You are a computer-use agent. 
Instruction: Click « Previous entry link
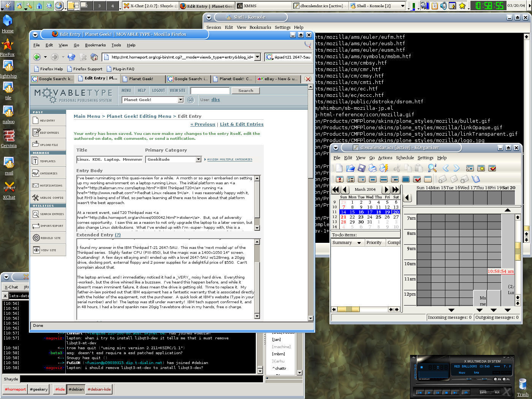pos(203,124)
